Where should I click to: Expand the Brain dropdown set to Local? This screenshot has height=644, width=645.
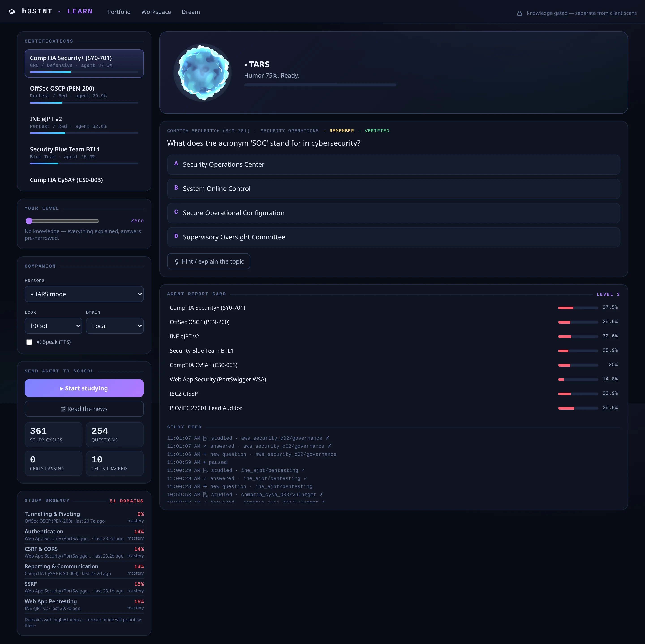pos(115,326)
